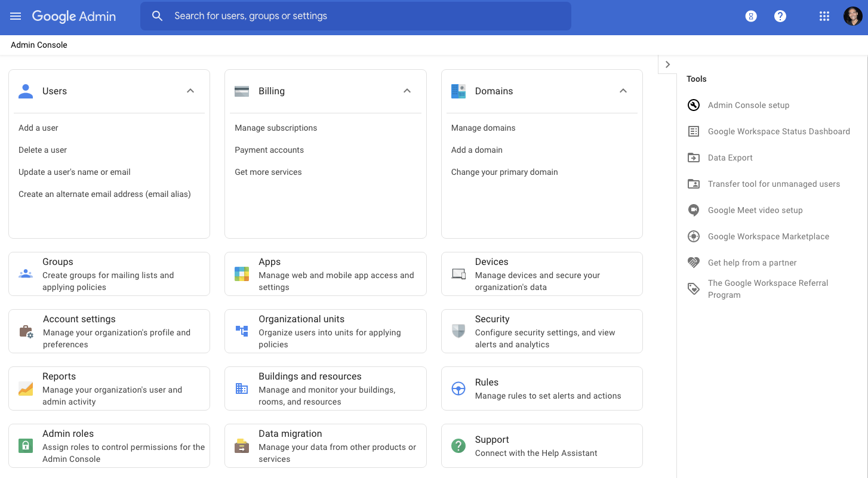The image size is (868, 478).
Task: Open the Google Workspace Marketplace icon
Action: (x=693, y=236)
